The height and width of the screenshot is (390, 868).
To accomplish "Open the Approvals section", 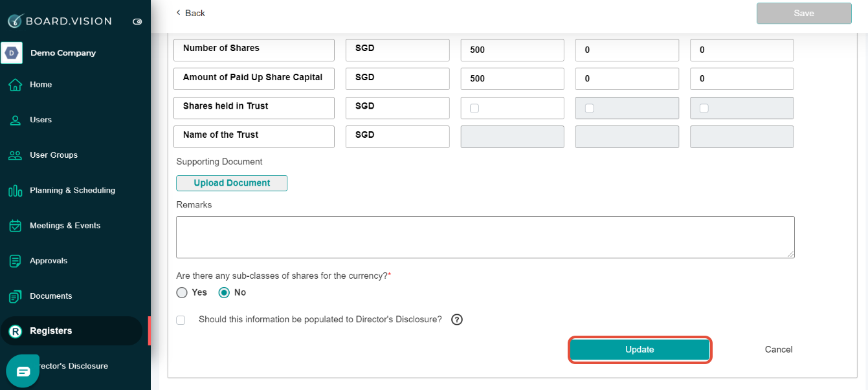I will pyautogui.click(x=50, y=260).
